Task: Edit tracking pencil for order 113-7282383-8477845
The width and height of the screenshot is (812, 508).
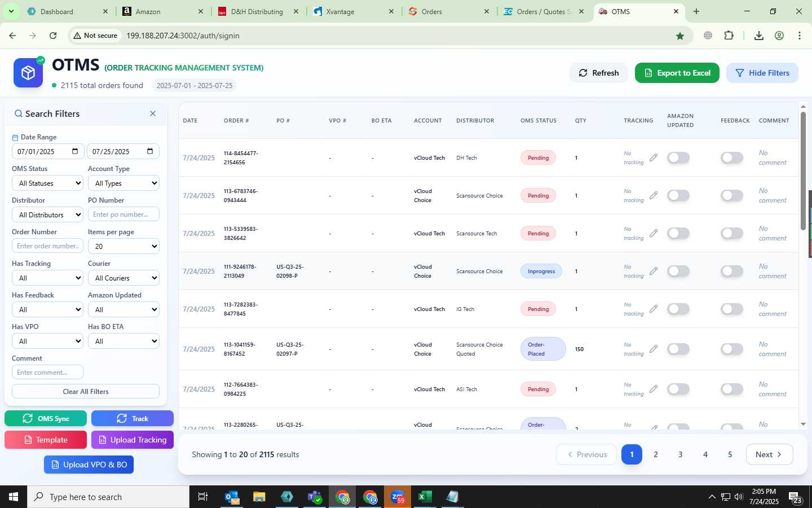Action: click(653, 309)
